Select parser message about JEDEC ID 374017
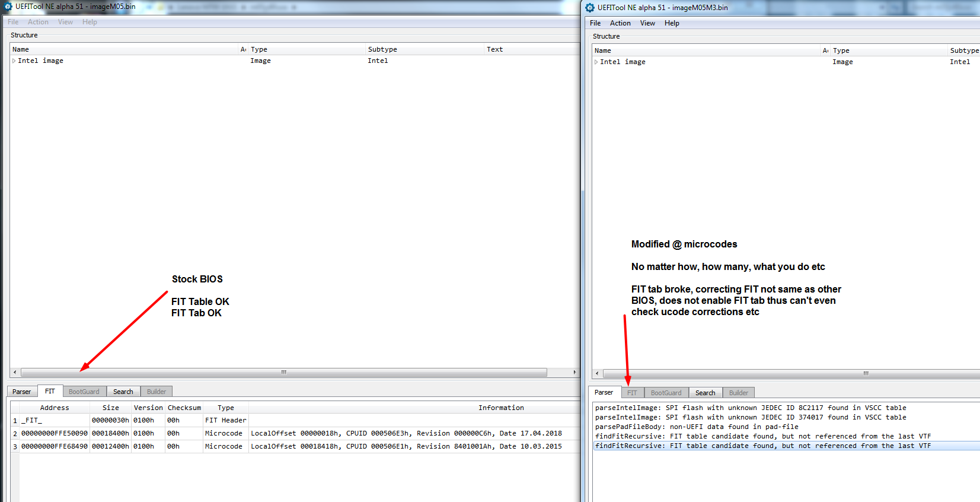 751,417
